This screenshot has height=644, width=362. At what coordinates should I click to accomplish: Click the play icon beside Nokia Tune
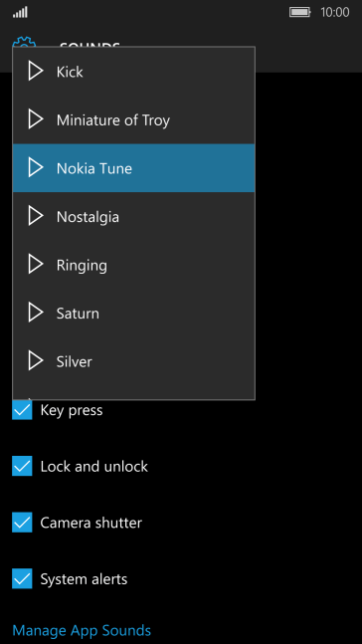(x=36, y=168)
